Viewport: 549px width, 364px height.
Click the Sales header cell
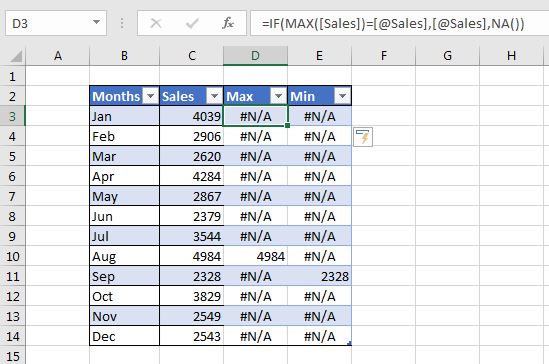[x=192, y=96]
